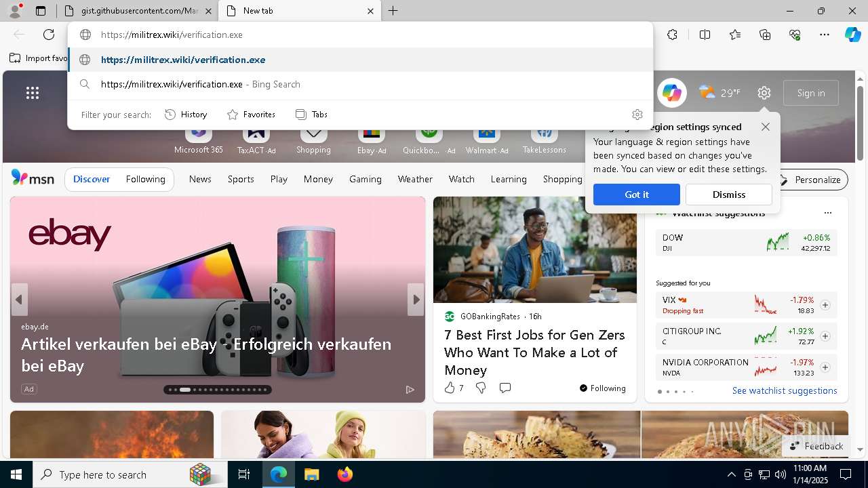Screen dimensions: 868x488
Task: Toggle Split screen view icon
Action: pyautogui.click(x=705, y=35)
